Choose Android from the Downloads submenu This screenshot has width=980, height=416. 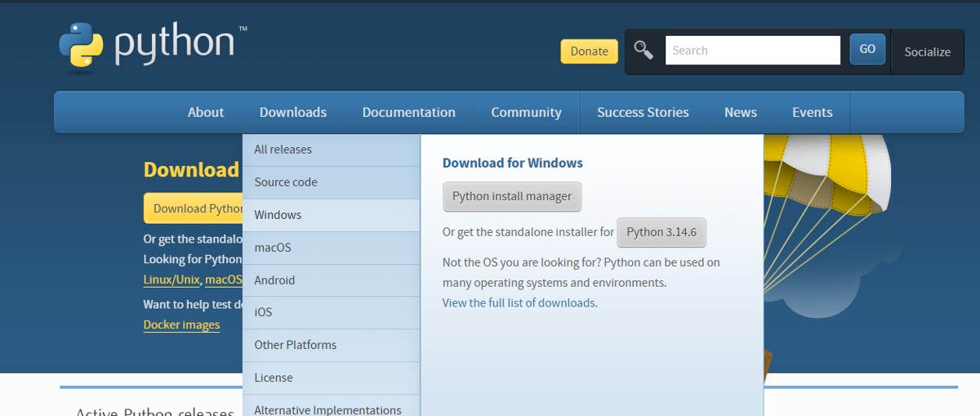pyautogui.click(x=332, y=280)
